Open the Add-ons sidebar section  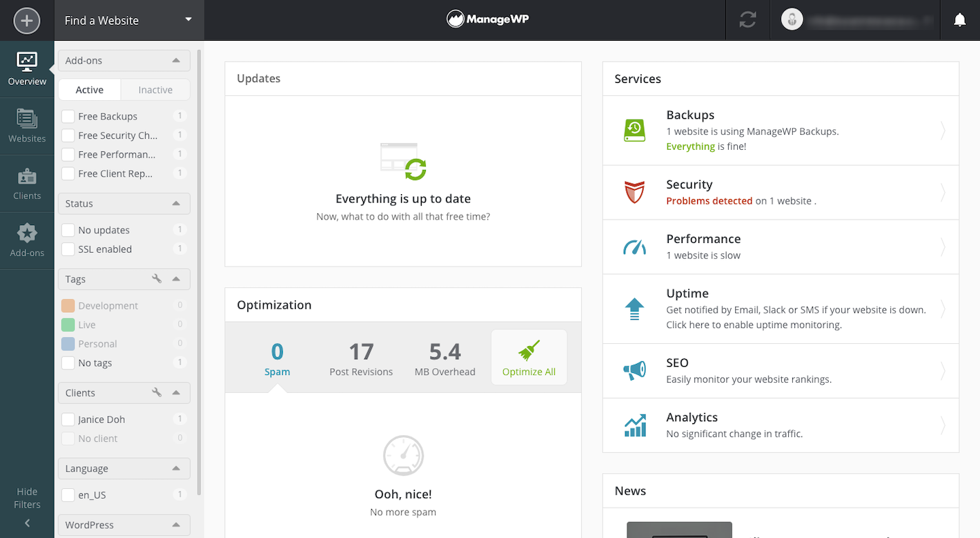[27, 240]
